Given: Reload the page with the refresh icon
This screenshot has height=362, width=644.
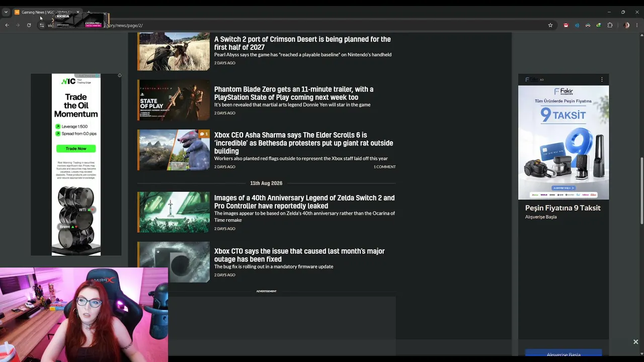Looking at the screenshot, I should 29,25.
